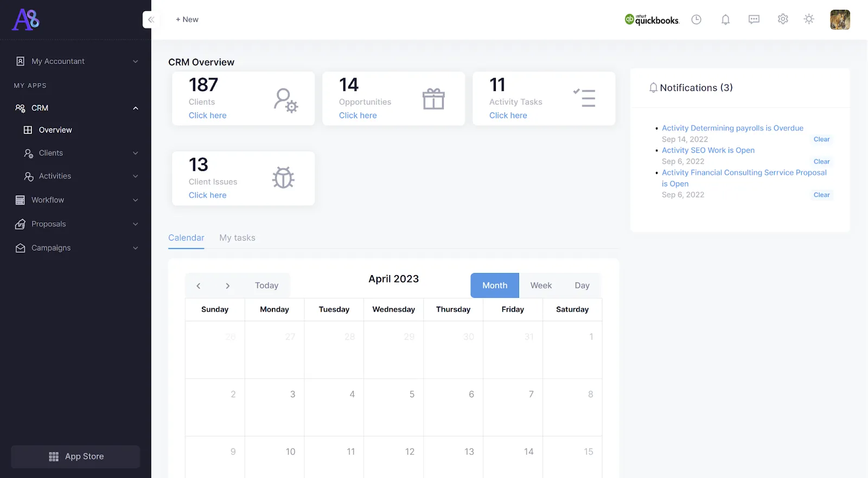Screen dimensions: 868x478
Task: Click the April 2023 calendar title
Action: click(394, 279)
